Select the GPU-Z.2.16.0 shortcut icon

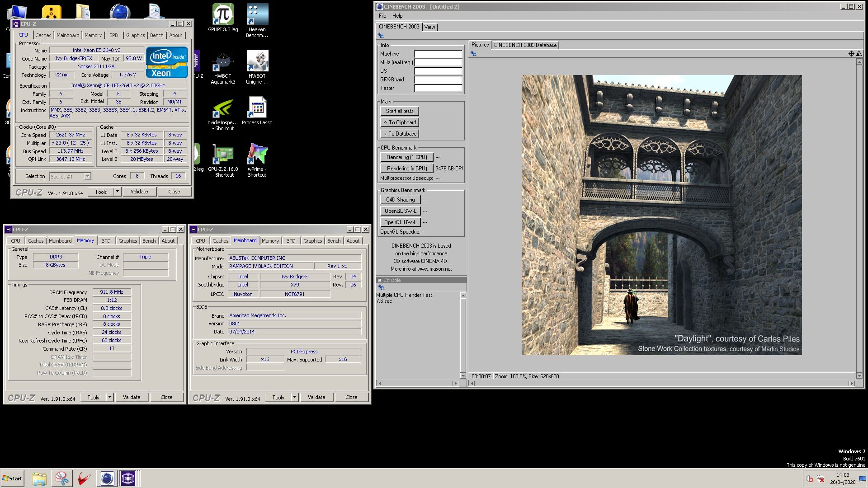[x=223, y=160]
